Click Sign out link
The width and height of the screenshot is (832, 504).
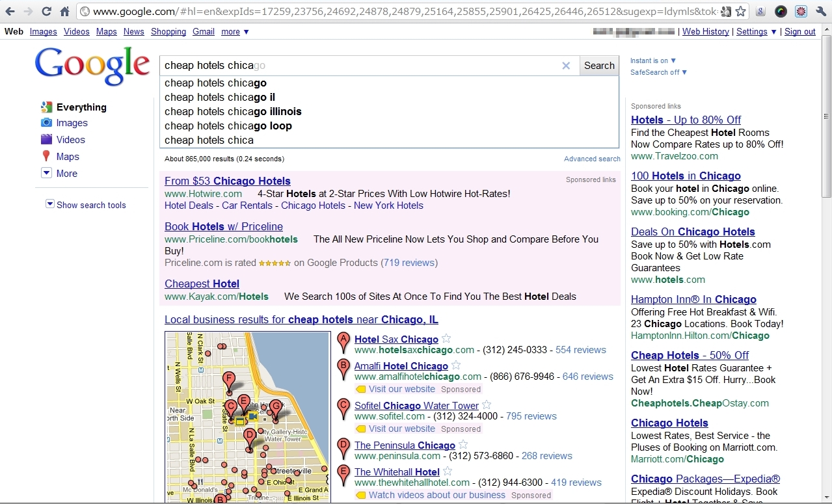point(800,31)
